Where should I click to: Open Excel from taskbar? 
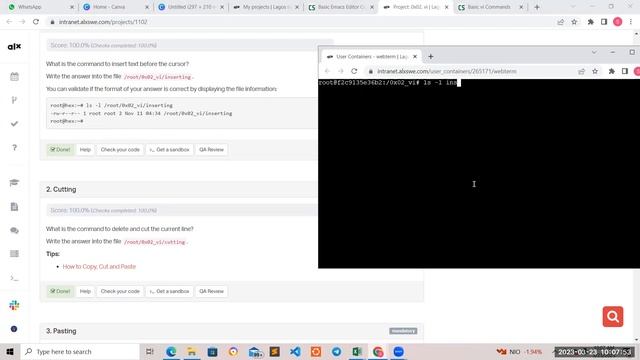(357, 351)
